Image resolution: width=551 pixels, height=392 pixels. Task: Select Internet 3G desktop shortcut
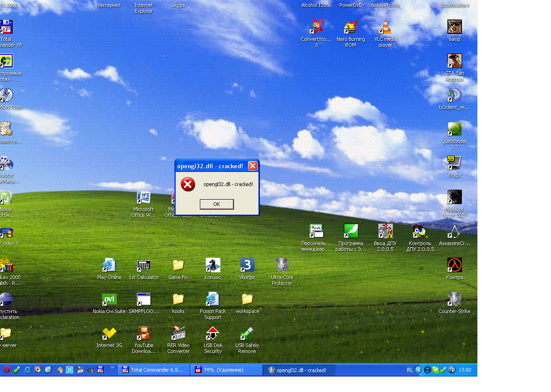tap(109, 337)
